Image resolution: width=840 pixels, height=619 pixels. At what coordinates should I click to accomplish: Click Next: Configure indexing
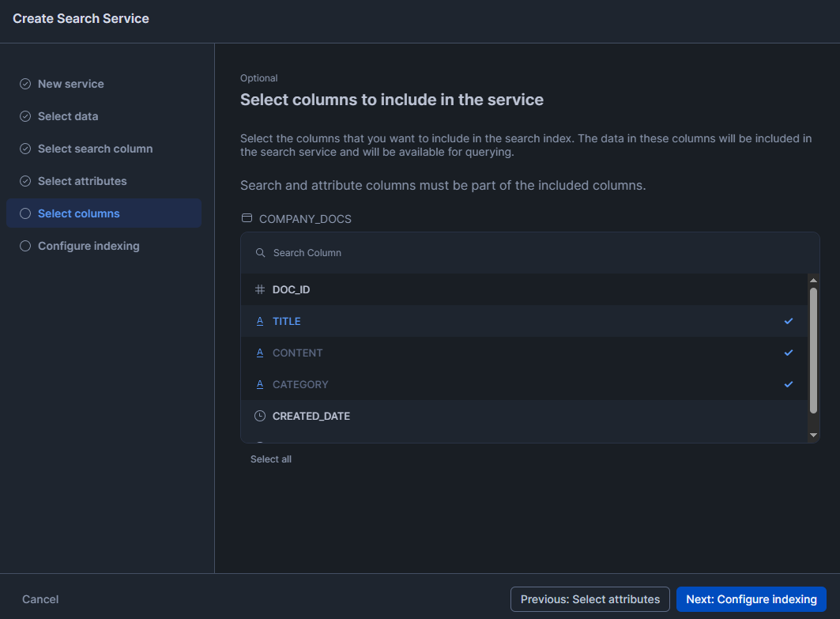(x=751, y=599)
